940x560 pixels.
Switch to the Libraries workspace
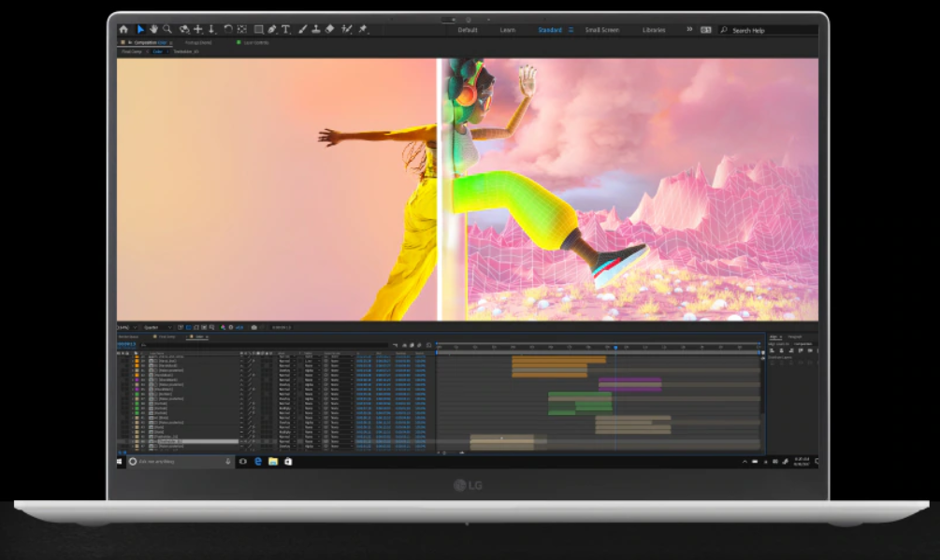tap(654, 30)
